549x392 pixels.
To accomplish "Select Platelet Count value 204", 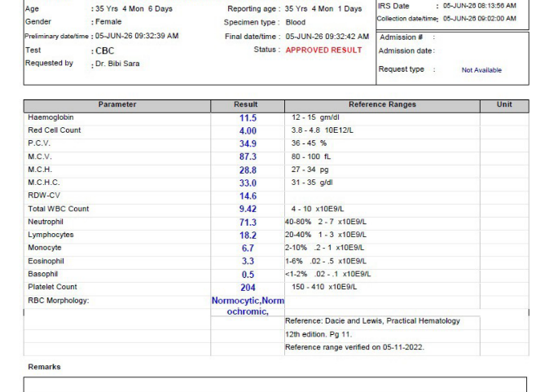I will [x=248, y=288].
